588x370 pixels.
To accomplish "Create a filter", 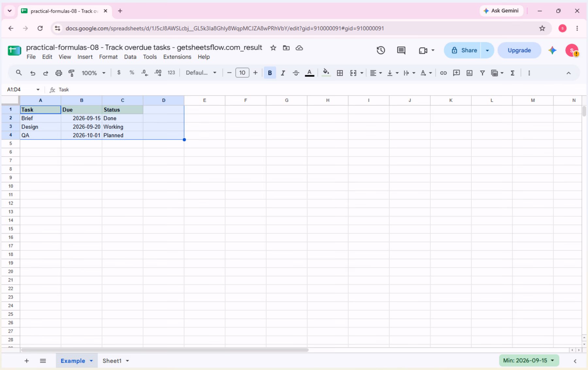I will point(482,73).
